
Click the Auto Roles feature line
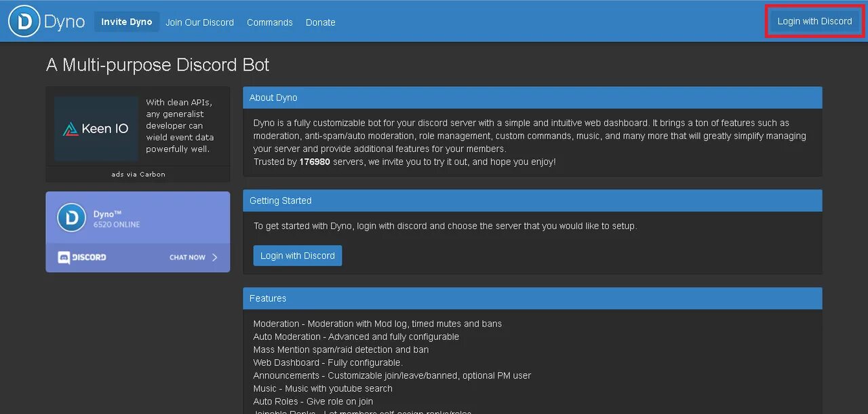coord(313,401)
